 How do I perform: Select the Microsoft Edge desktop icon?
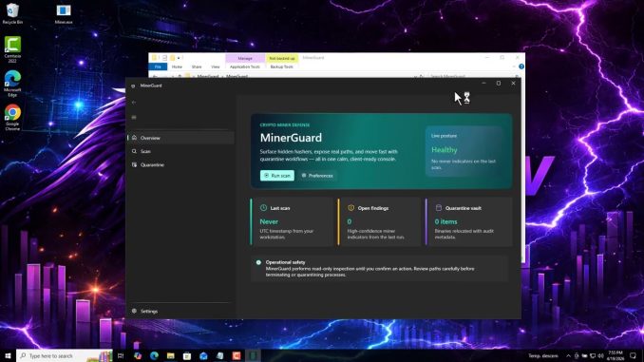point(12,84)
